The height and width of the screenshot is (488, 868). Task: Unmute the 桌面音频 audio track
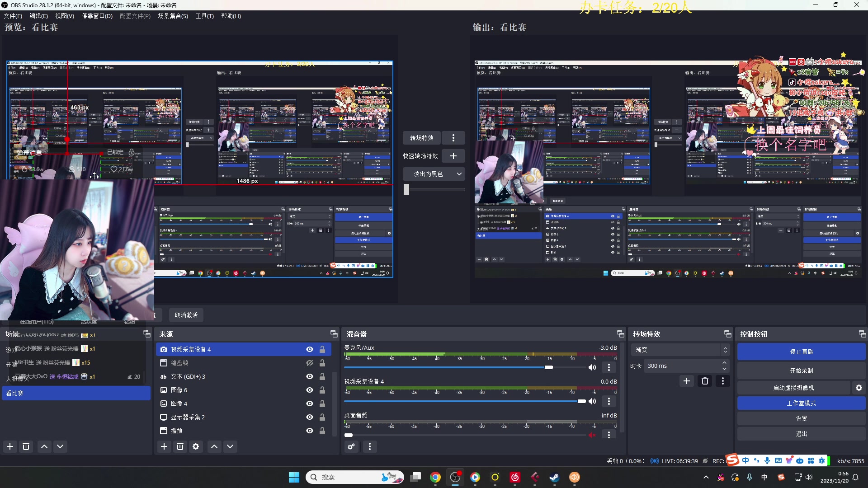[x=593, y=435]
